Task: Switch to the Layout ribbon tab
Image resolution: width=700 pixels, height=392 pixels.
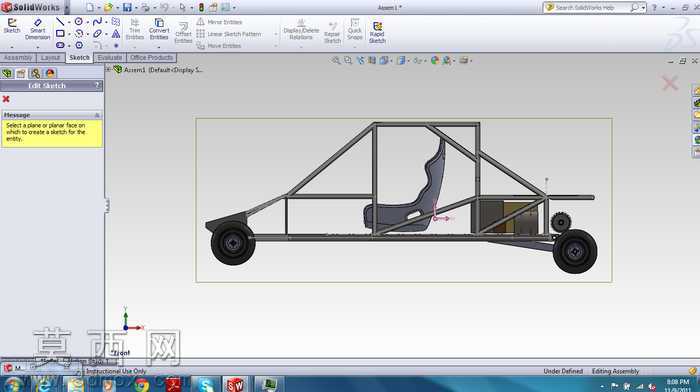Action: (x=50, y=58)
